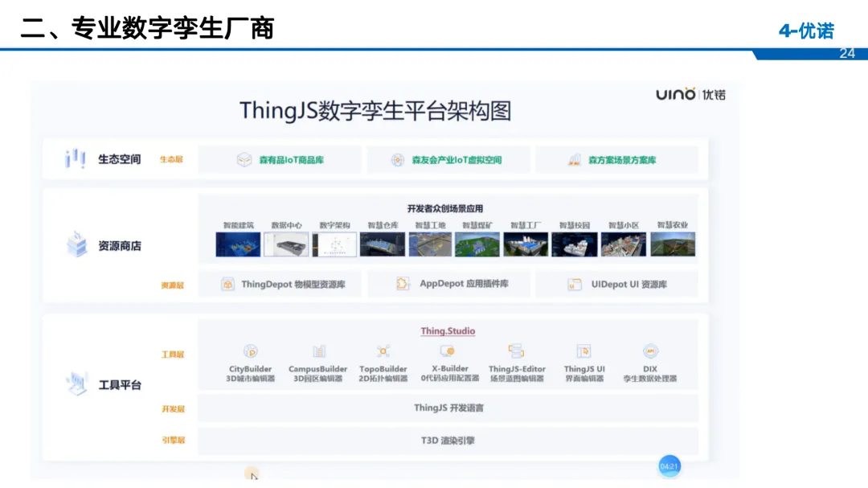Click the DIX 孪生数据处理器 caption
The image size is (868, 488).
pos(650,374)
